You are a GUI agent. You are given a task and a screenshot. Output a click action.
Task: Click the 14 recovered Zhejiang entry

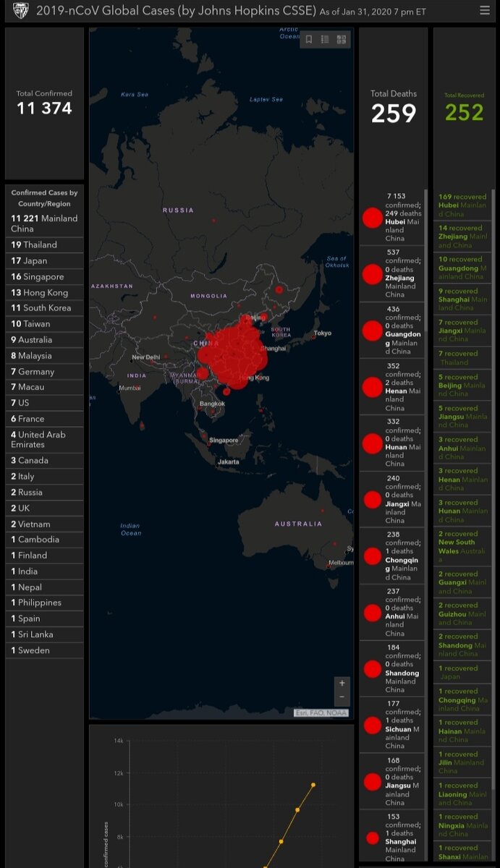point(462,237)
